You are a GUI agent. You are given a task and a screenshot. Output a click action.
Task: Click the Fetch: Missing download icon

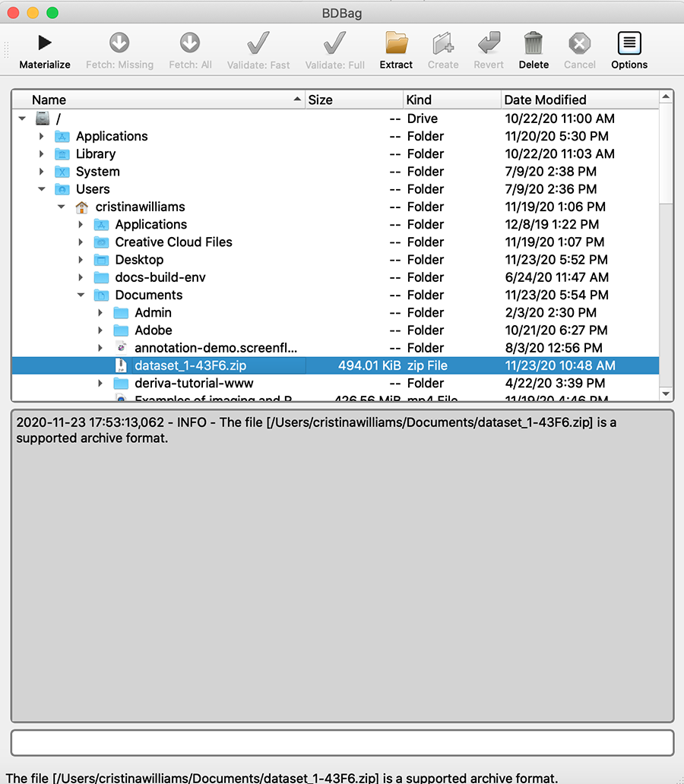tap(119, 43)
